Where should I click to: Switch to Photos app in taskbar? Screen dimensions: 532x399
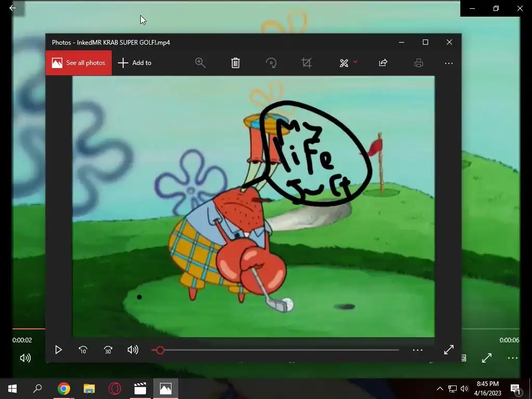(166, 389)
